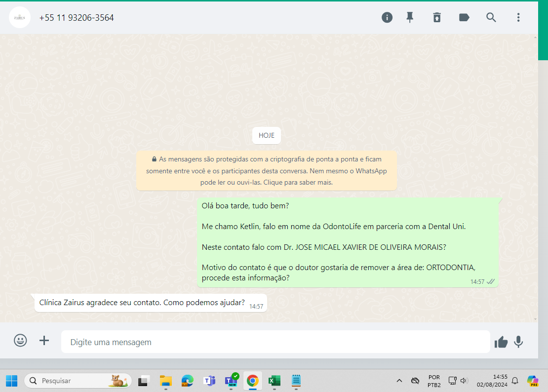Open Excel from the taskbar

click(x=274, y=381)
